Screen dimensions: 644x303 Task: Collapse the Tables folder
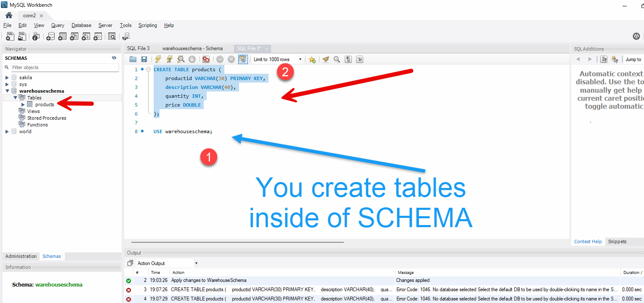coord(15,98)
